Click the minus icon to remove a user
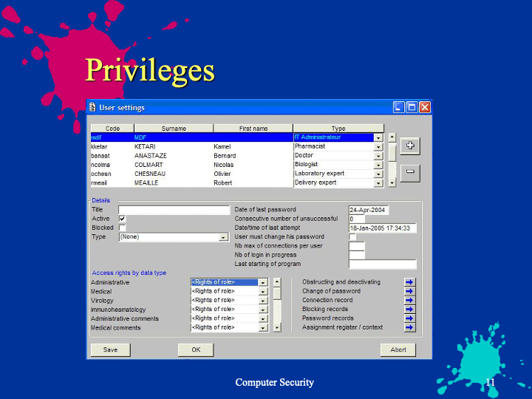The image size is (532, 399). point(411,172)
